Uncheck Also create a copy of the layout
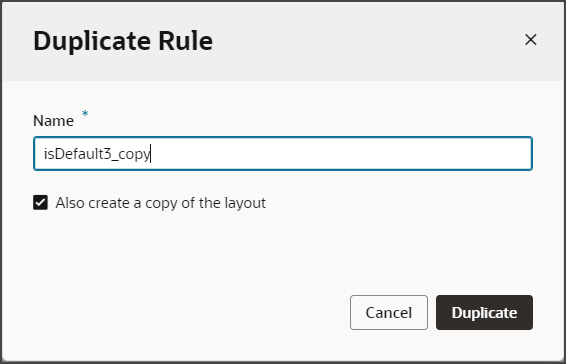Image resolution: width=566 pixels, height=364 pixels. point(40,203)
